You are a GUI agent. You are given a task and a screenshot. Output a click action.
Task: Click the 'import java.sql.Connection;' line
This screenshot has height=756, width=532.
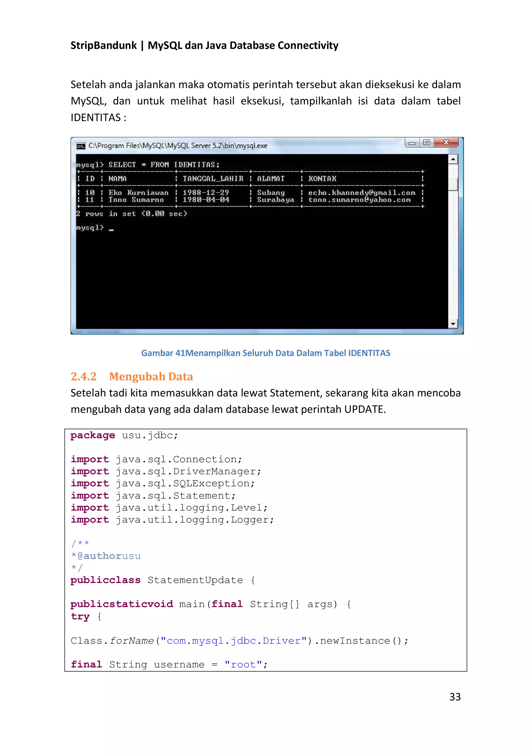coord(156,460)
